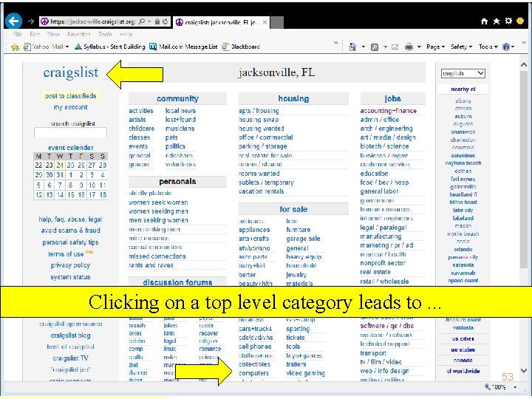This screenshot has height=399, width=532.
Task: Click in the search craigslist field
Action: coord(71,133)
